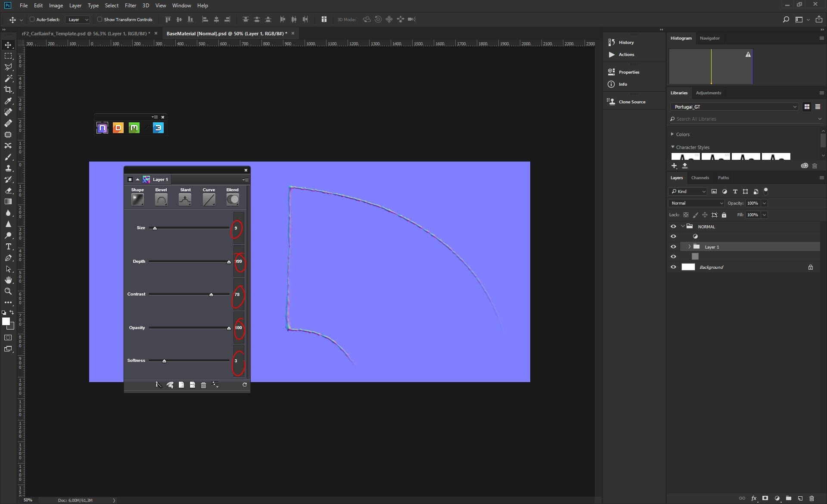The height and width of the screenshot is (504, 827).
Task: Select the Gradient tool
Action: pos(8,202)
